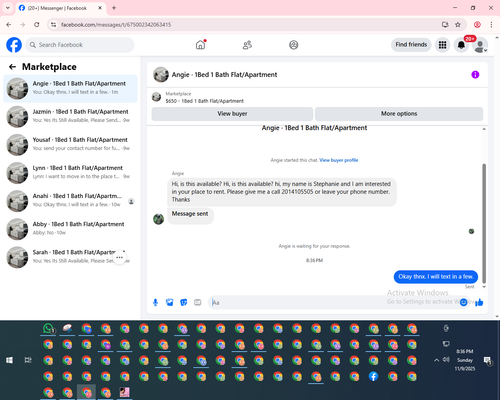Click Angie's avatar in chat header
Image resolution: width=500 pixels, height=400 pixels.
[161, 75]
